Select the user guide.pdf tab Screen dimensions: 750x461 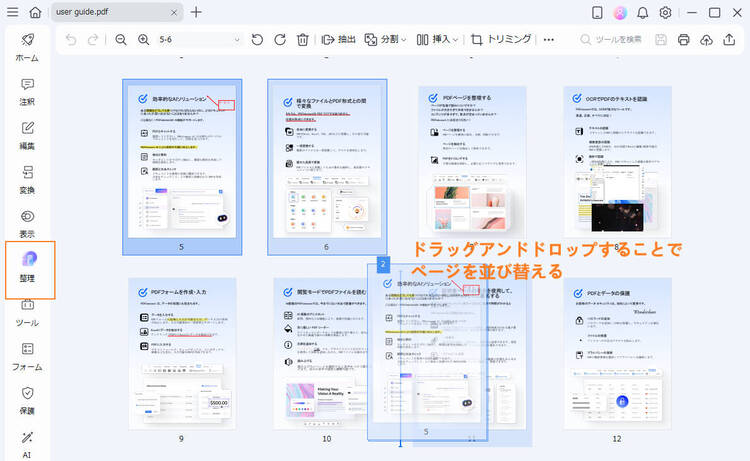(x=117, y=12)
